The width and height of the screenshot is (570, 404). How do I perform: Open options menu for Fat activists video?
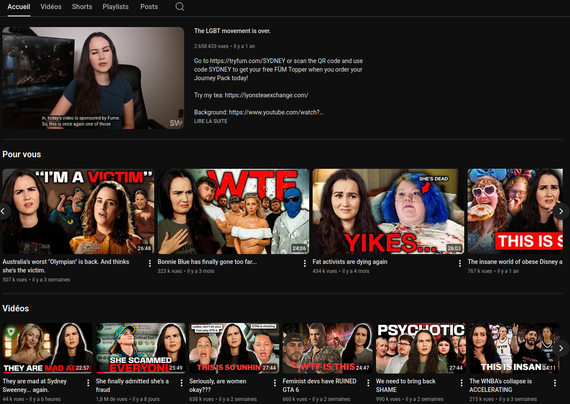click(460, 264)
